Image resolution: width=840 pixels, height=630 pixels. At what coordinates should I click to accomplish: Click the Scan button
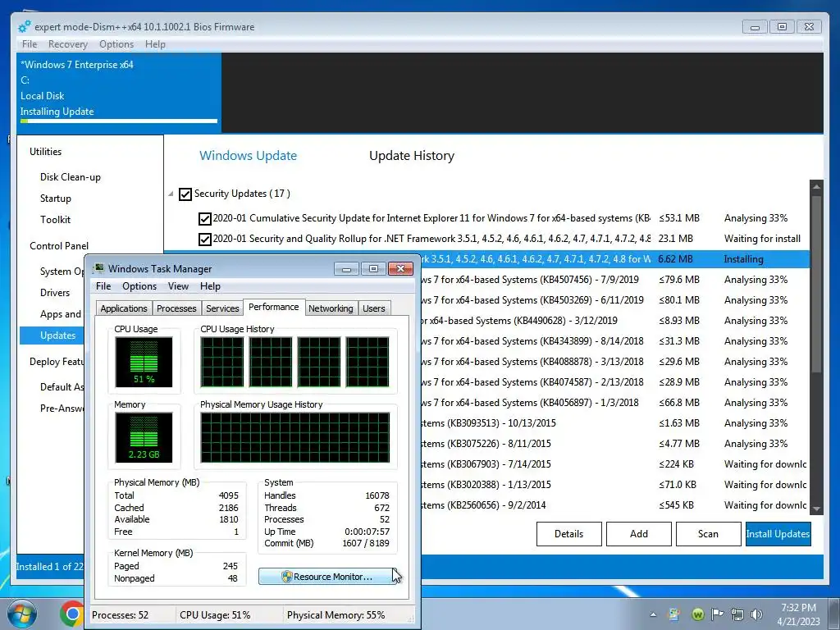pos(708,533)
